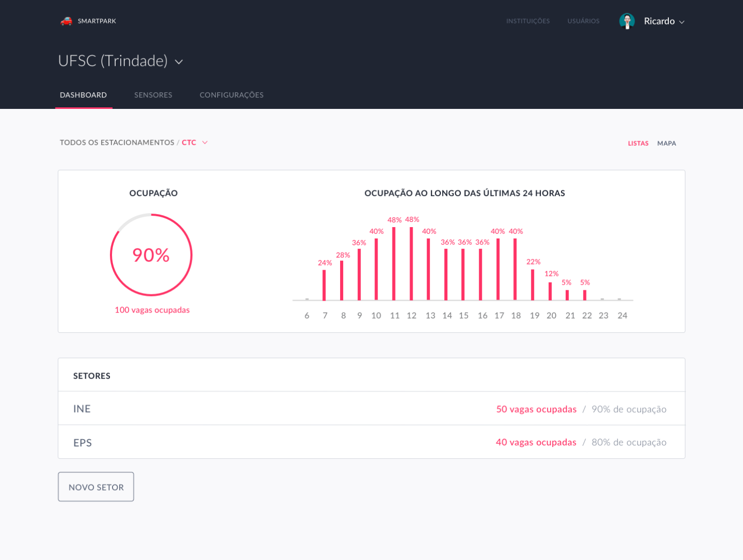
Task: Click Todos os Estacionamentos breadcrumb
Action: point(117,143)
